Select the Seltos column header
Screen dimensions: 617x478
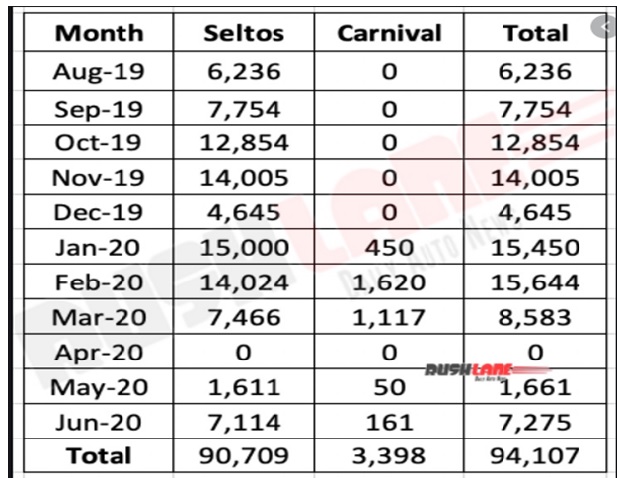(x=244, y=32)
